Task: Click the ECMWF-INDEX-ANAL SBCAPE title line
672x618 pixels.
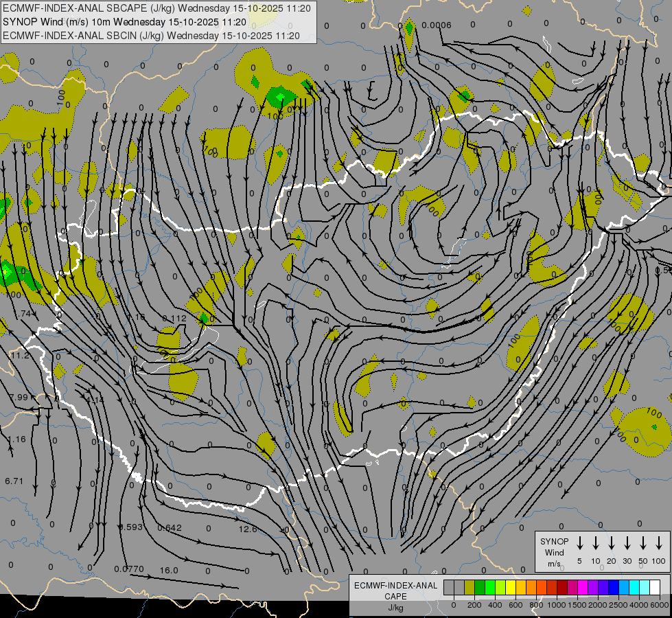Action: coord(157,8)
